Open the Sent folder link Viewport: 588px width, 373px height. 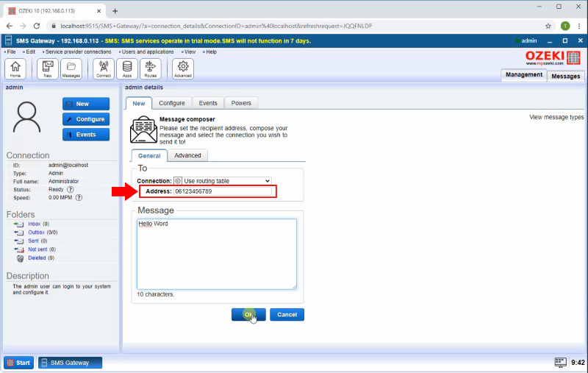pos(33,241)
